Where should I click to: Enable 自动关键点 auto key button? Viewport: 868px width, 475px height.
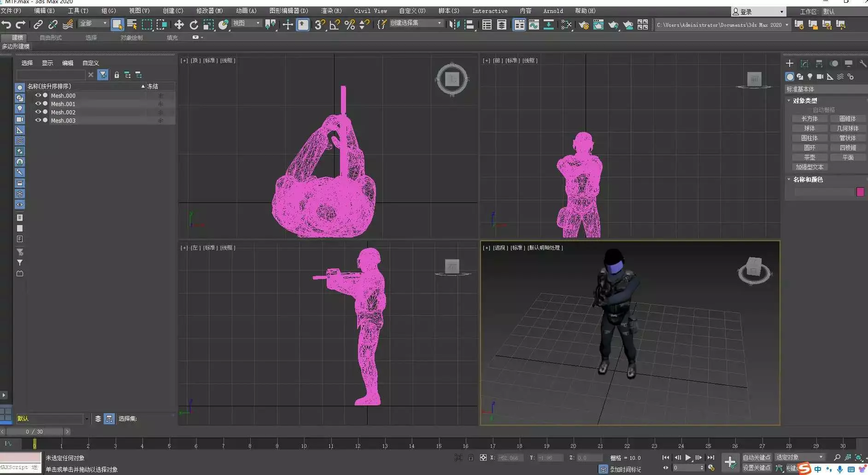[x=757, y=457]
